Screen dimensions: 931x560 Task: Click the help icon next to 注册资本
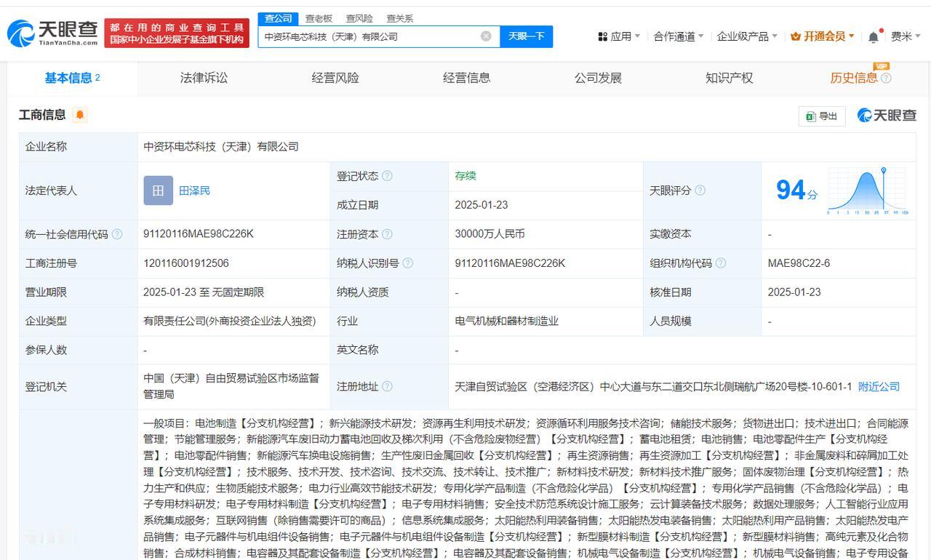coord(388,234)
